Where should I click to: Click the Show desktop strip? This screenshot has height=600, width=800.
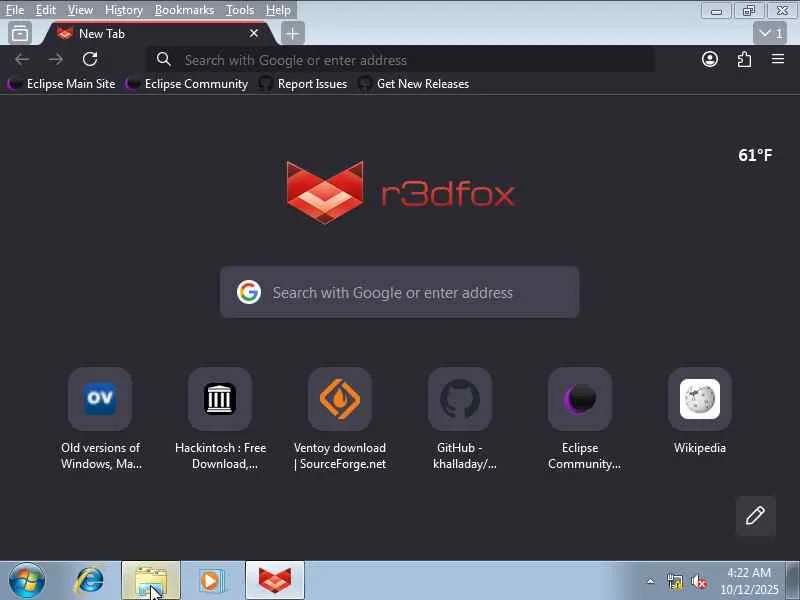792,581
